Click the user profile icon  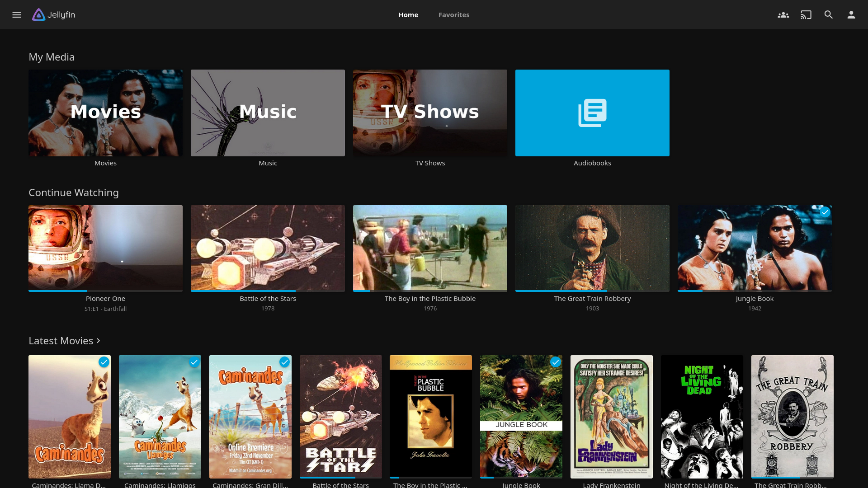[x=851, y=14]
